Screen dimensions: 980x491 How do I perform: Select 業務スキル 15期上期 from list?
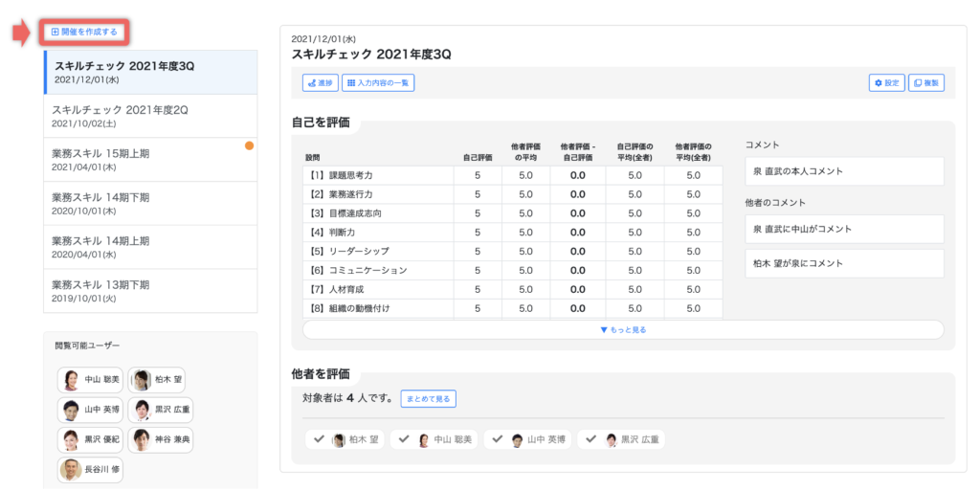click(150, 159)
